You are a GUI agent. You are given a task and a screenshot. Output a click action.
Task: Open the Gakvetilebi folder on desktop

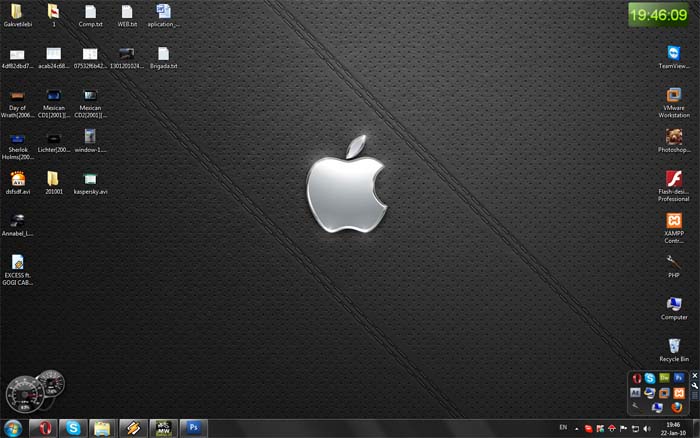(17, 15)
